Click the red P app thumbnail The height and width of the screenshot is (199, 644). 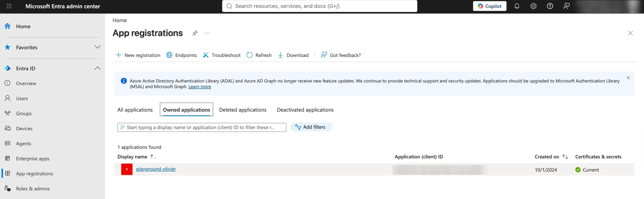pos(127,169)
